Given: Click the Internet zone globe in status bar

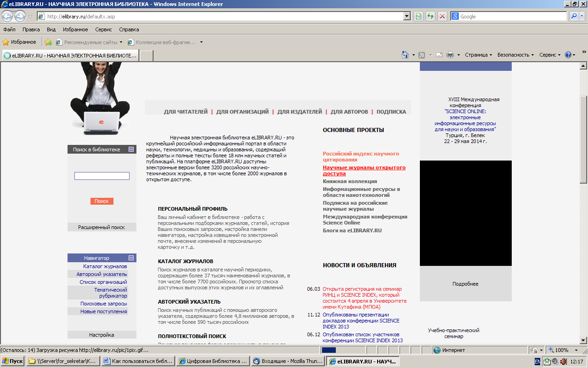Looking at the screenshot, I should (437, 350).
